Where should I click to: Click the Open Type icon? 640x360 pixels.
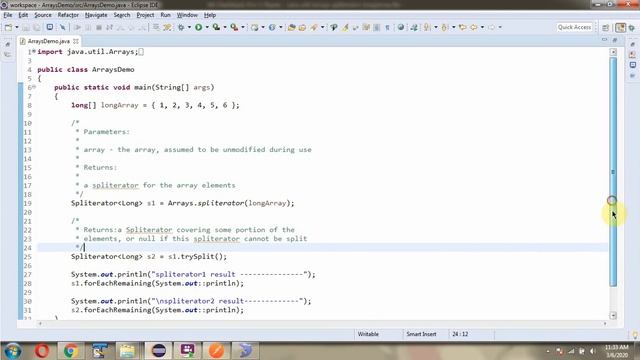[291, 27]
